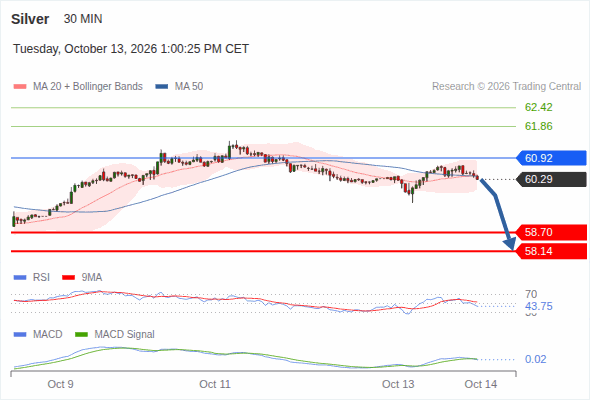Click the Oct 11 axis date

tap(215, 384)
